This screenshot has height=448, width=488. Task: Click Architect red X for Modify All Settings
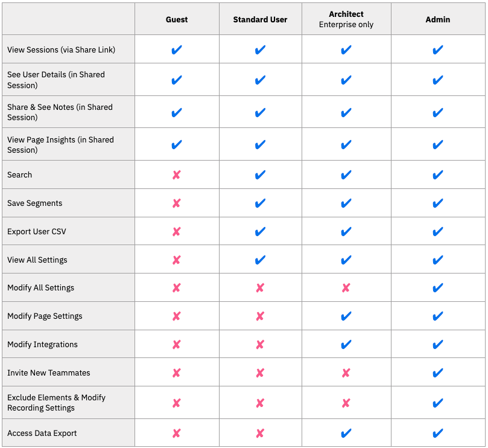[346, 287]
